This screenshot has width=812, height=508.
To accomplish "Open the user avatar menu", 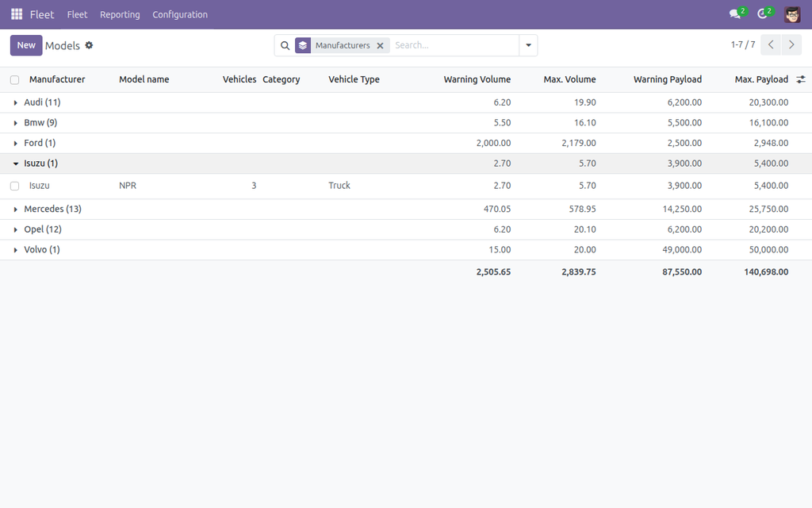I will pos(792,14).
